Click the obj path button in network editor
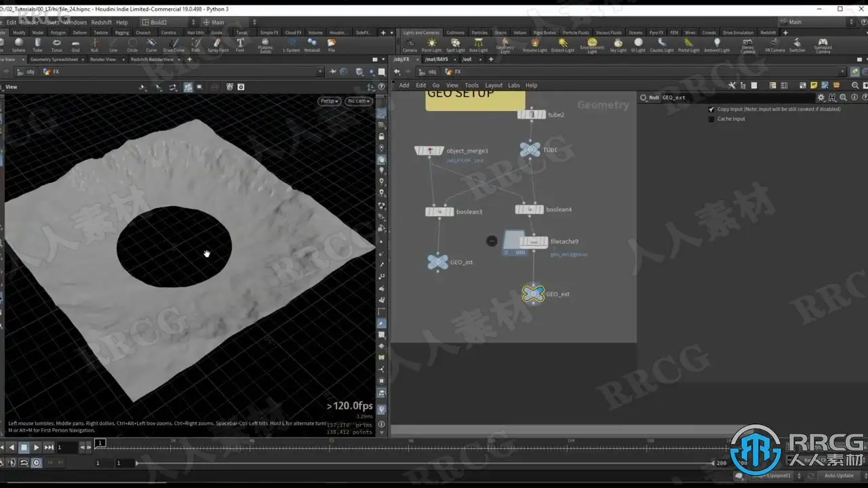Viewport: 868px width, 488px height. point(428,72)
